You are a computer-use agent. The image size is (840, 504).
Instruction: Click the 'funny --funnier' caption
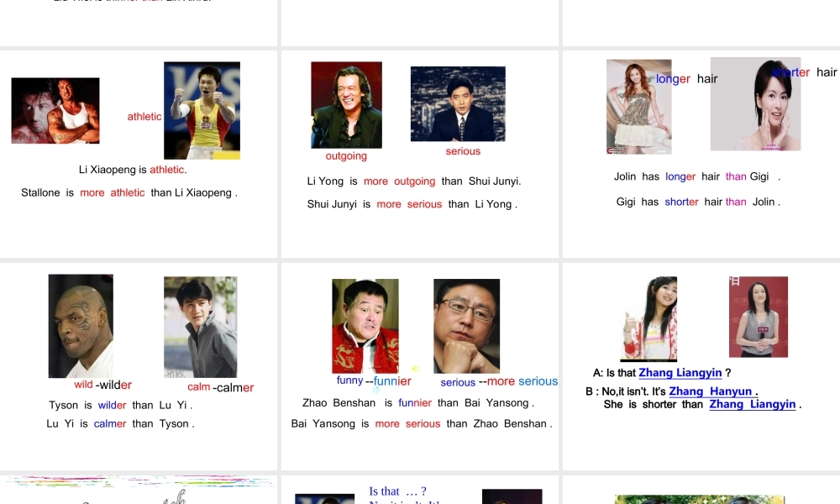374,381
